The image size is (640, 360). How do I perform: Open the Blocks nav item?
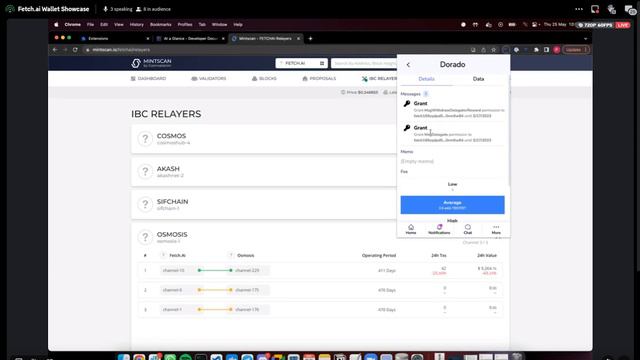point(264,78)
